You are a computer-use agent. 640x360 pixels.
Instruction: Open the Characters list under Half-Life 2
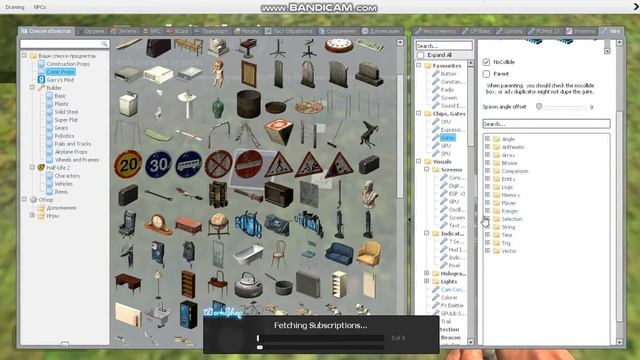(x=67, y=176)
